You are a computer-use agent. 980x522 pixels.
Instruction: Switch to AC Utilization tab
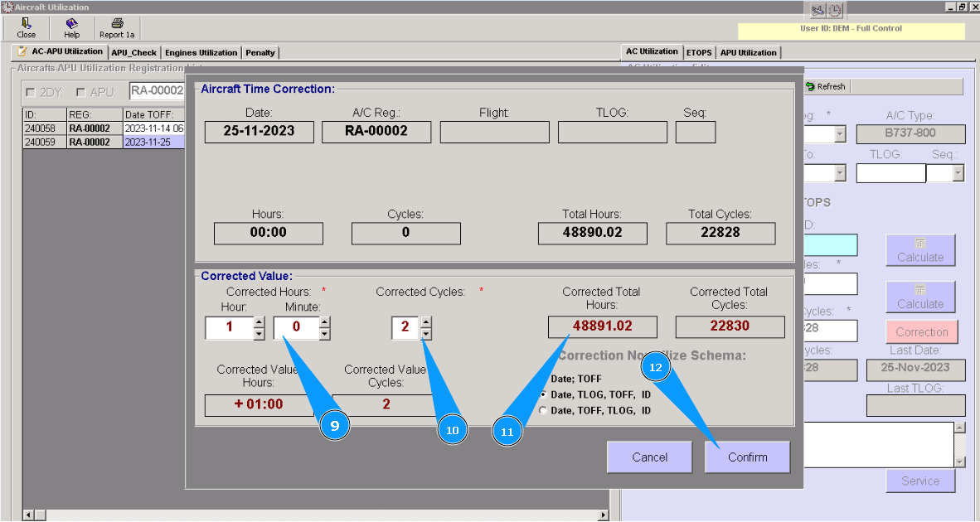(652, 52)
